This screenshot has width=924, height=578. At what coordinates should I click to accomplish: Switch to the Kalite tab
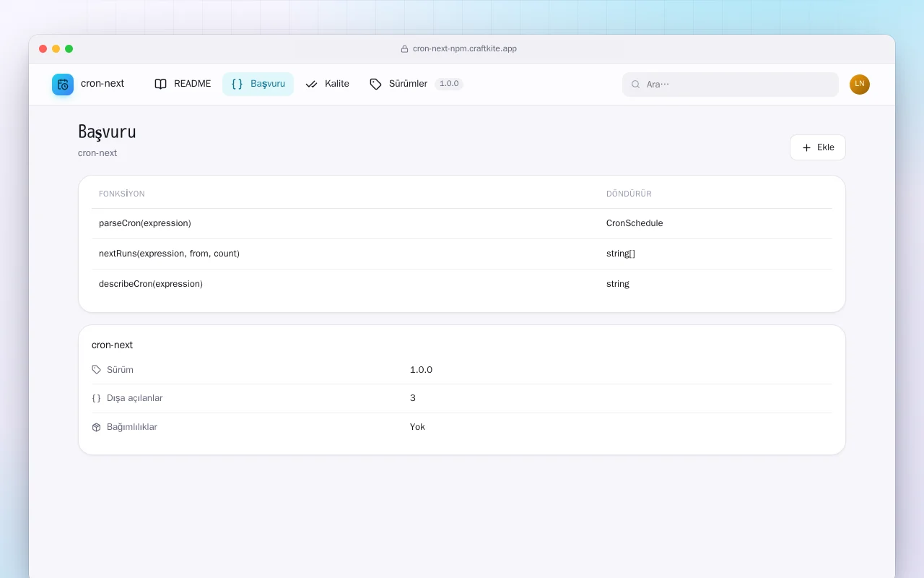click(327, 84)
